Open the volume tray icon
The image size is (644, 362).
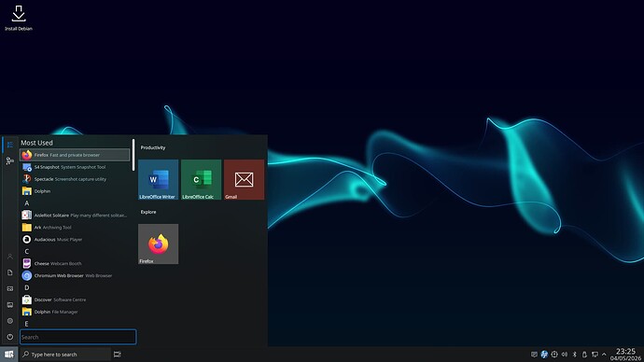[565, 355]
